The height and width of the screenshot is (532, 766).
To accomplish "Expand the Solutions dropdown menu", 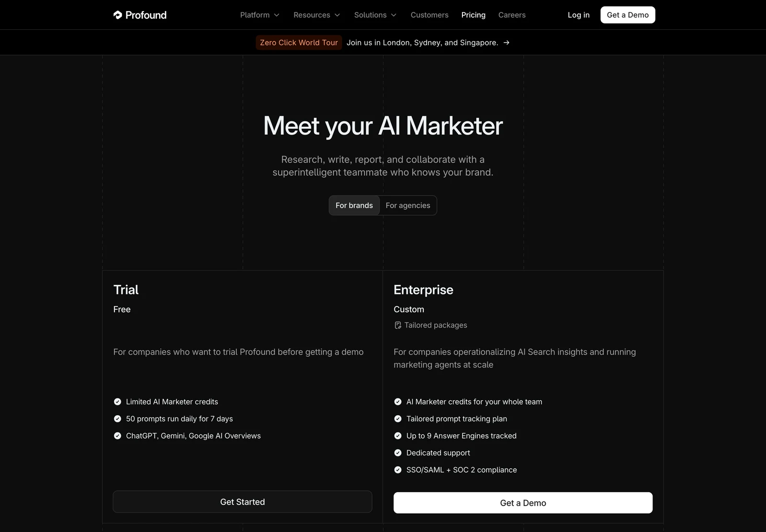I will (375, 15).
